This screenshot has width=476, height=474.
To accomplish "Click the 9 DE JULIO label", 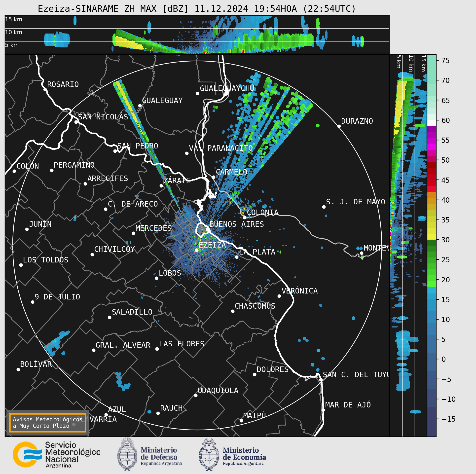I will [57, 297].
